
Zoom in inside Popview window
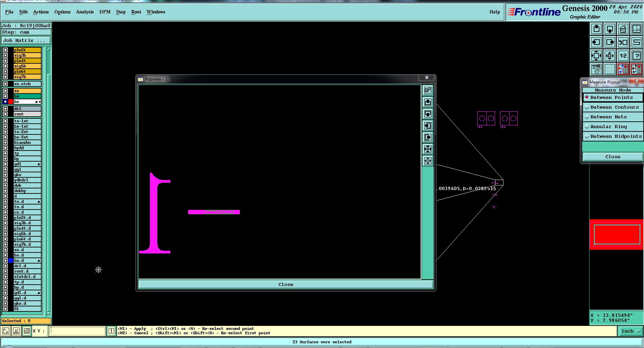[x=428, y=149]
